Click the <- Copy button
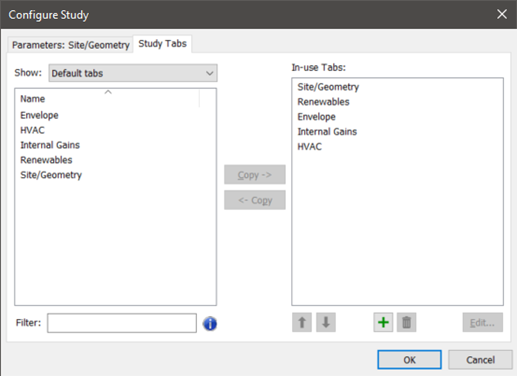Viewport: 517px width, 376px height. pyautogui.click(x=255, y=200)
